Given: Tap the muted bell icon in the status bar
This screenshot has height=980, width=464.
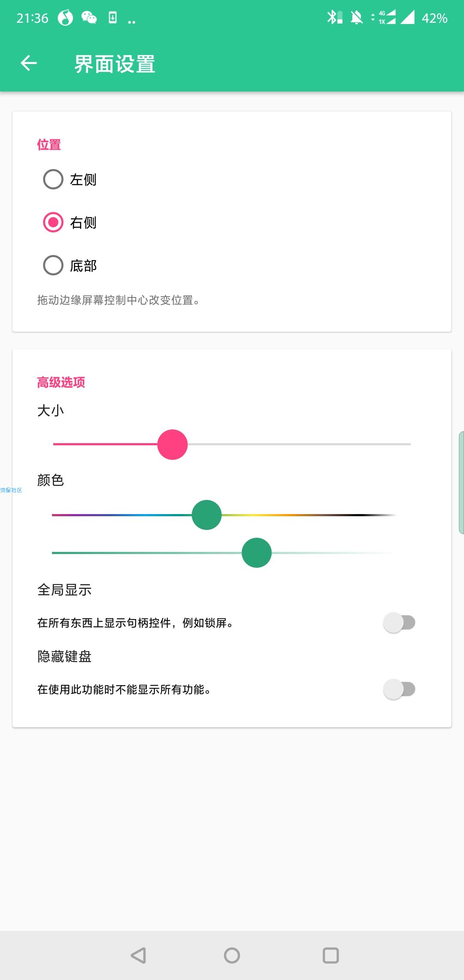Looking at the screenshot, I should (357, 18).
